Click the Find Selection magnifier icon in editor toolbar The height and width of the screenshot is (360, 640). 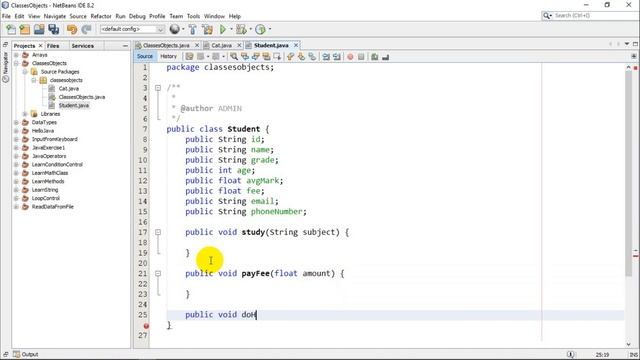pos(234,57)
